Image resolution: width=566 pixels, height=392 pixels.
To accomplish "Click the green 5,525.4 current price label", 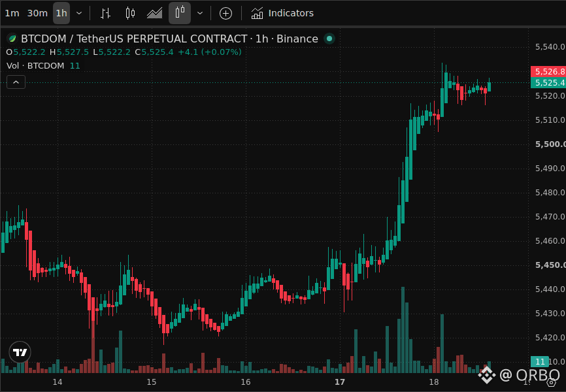I will click(548, 83).
